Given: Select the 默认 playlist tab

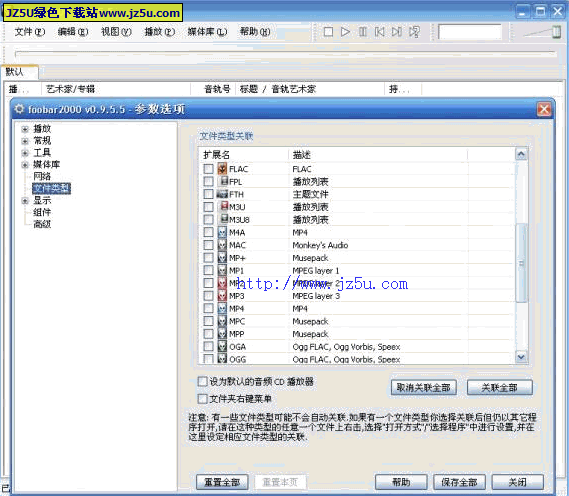Looking at the screenshot, I should [x=19, y=72].
